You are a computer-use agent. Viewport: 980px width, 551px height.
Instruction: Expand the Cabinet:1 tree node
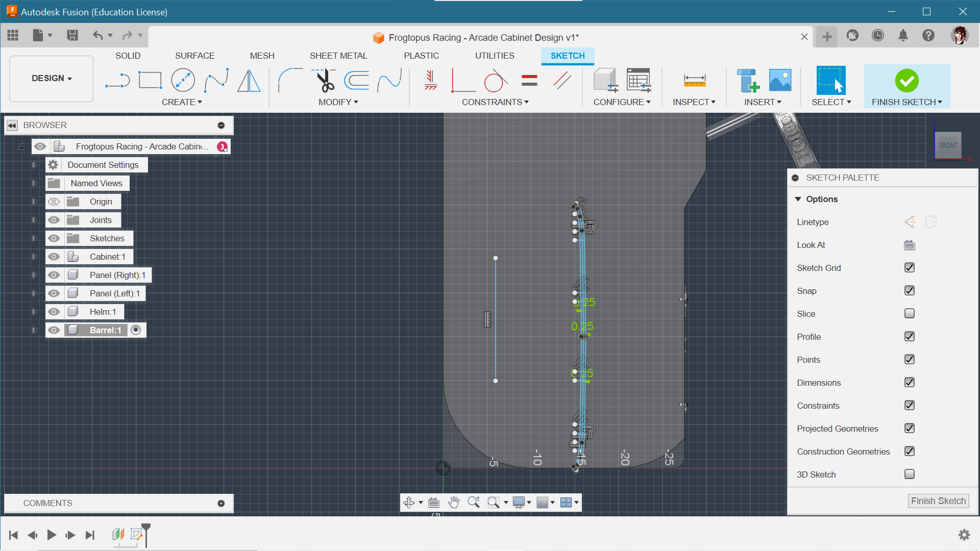point(34,257)
